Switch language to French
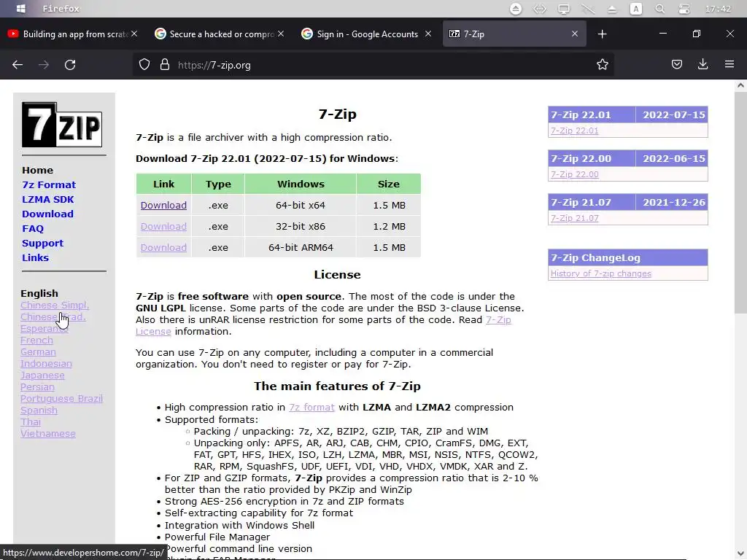Image resolution: width=747 pixels, height=560 pixels. (x=36, y=340)
